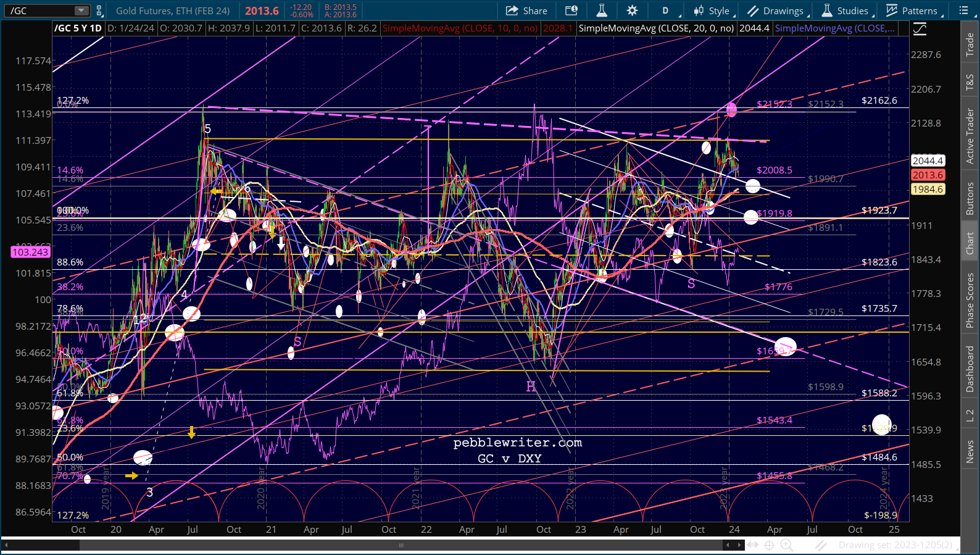Click the Share arrow icon
Screen dimensions: 980x555
point(512,10)
